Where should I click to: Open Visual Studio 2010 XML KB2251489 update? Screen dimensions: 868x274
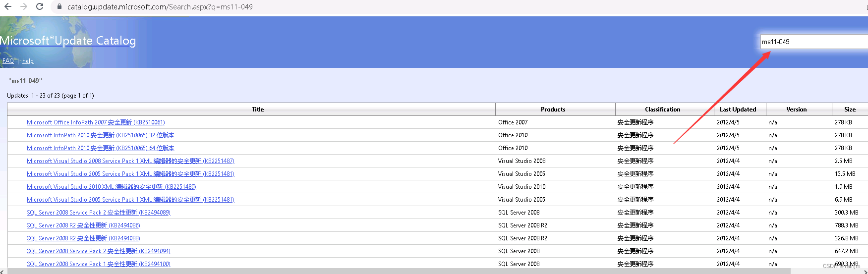click(x=112, y=187)
